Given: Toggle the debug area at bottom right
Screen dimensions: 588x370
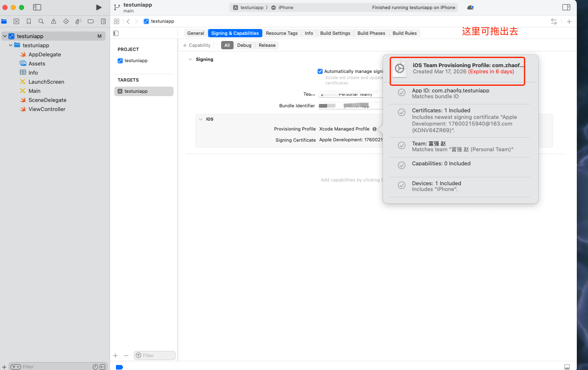Looking at the screenshot, I should point(567,367).
